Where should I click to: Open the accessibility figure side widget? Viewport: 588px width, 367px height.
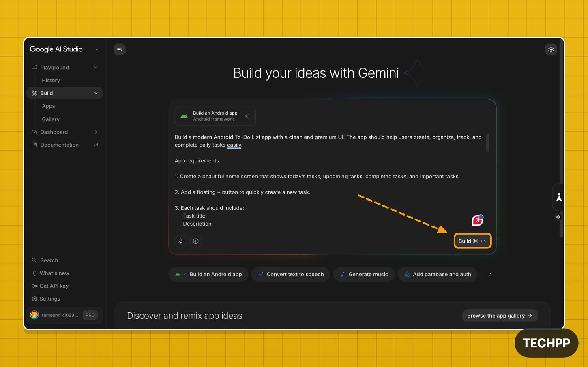tap(559, 197)
